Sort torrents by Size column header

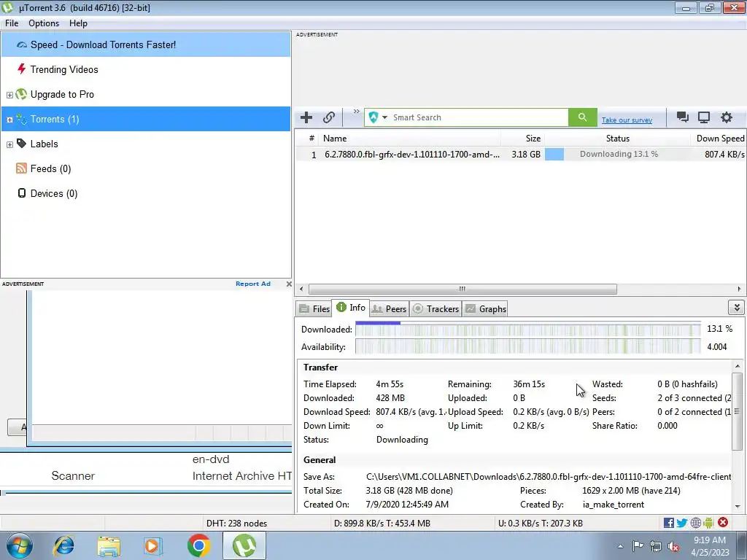click(522, 139)
